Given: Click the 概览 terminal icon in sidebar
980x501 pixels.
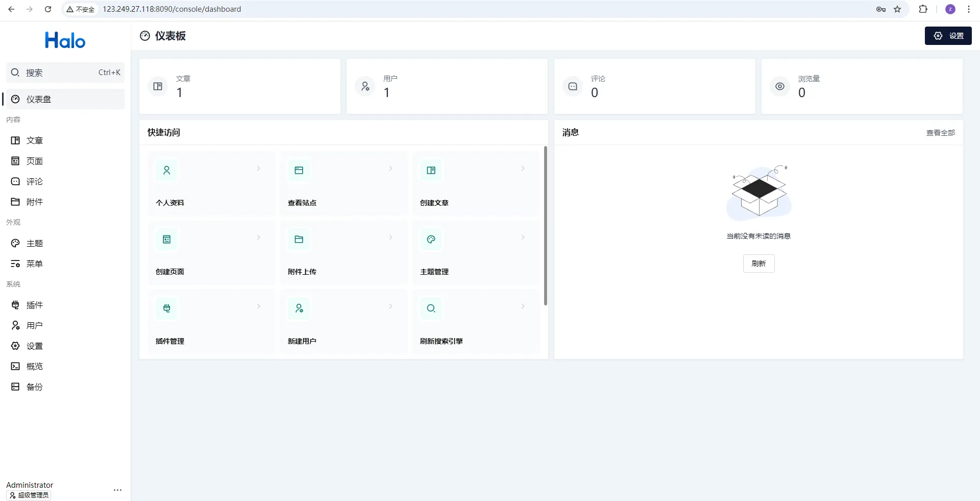Looking at the screenshot, I should coord(15,366).
